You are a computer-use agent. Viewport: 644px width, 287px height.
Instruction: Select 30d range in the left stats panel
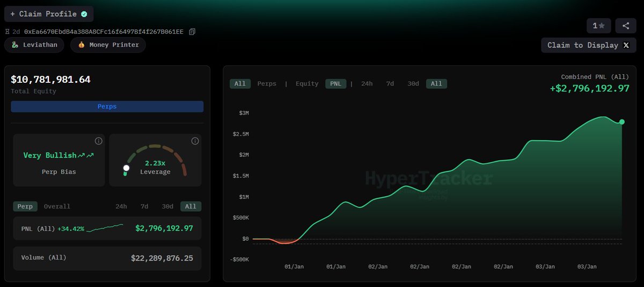[x=167, y=206]
